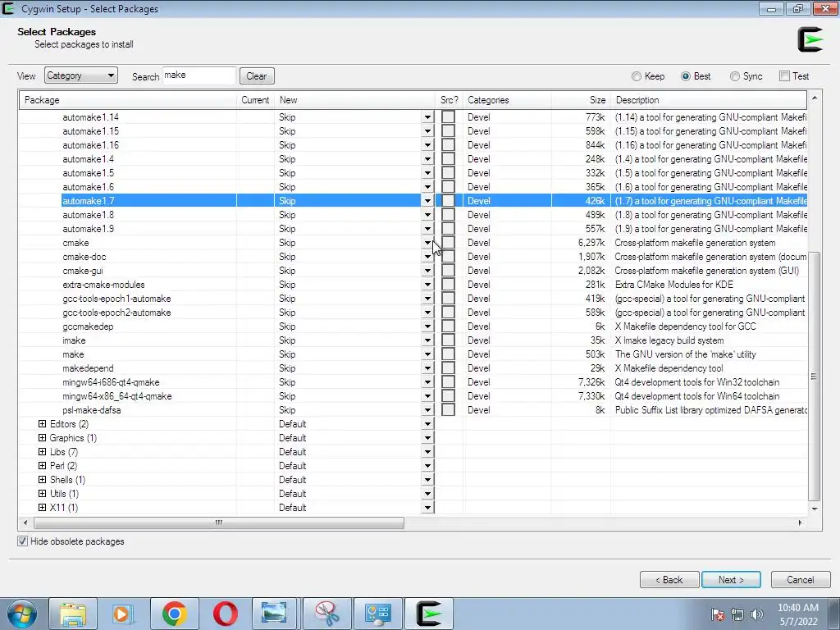Check the Src checkbox for make
The image size is (840, 630).
click(x=449, y=354)
